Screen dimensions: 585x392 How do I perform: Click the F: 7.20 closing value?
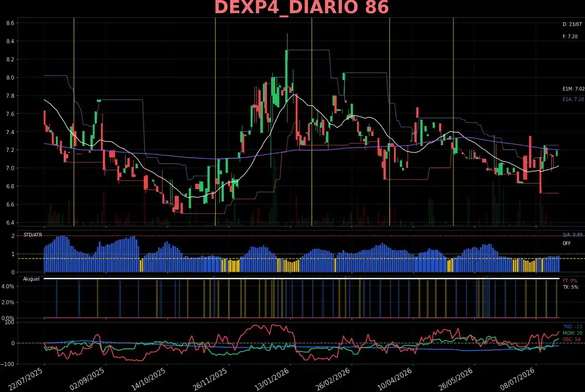[570, 36]
